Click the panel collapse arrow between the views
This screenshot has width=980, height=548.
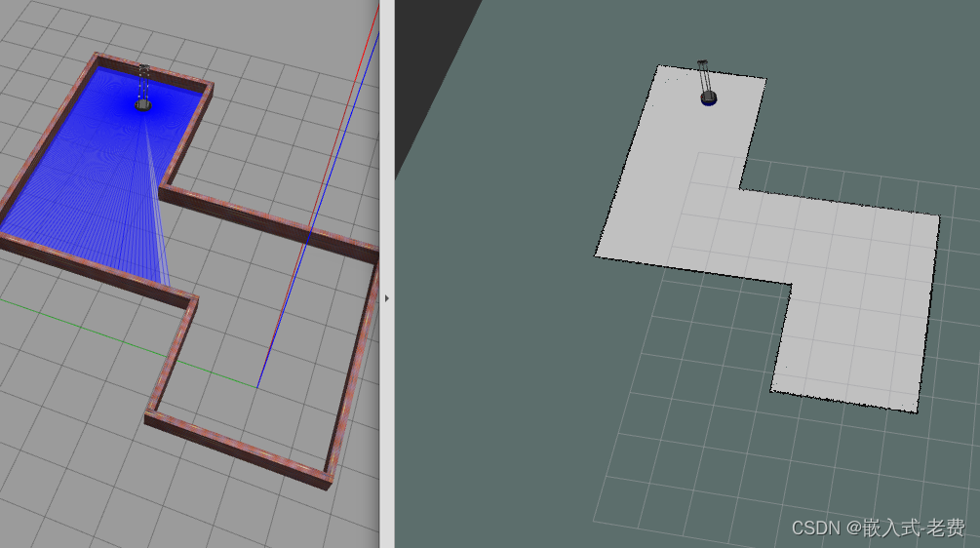[387, 298]
